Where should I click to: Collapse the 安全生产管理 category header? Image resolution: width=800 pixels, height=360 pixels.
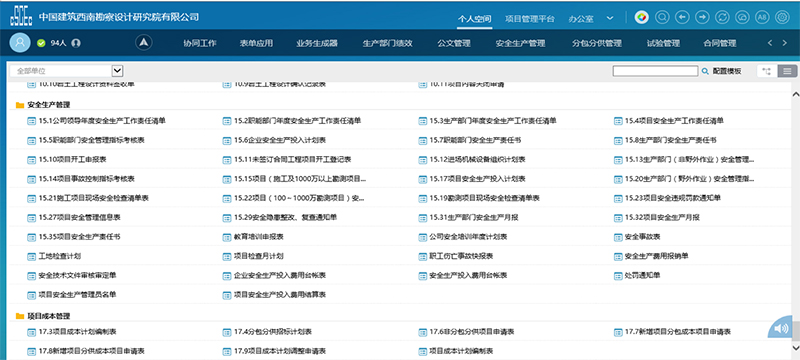(x=48, y=105)
